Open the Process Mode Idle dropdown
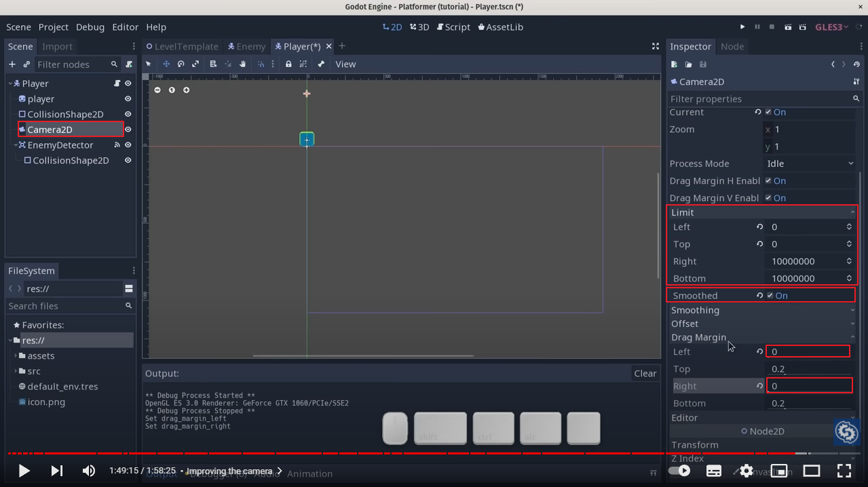The height and width of the screenshot is (487, 868). (x=810, y=163)
